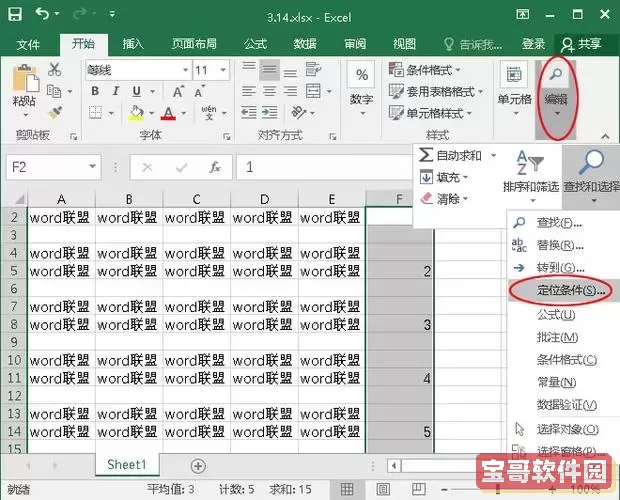Toggle Italic formatting
Screen dimensions: 620x500
[x=115, y=91]
